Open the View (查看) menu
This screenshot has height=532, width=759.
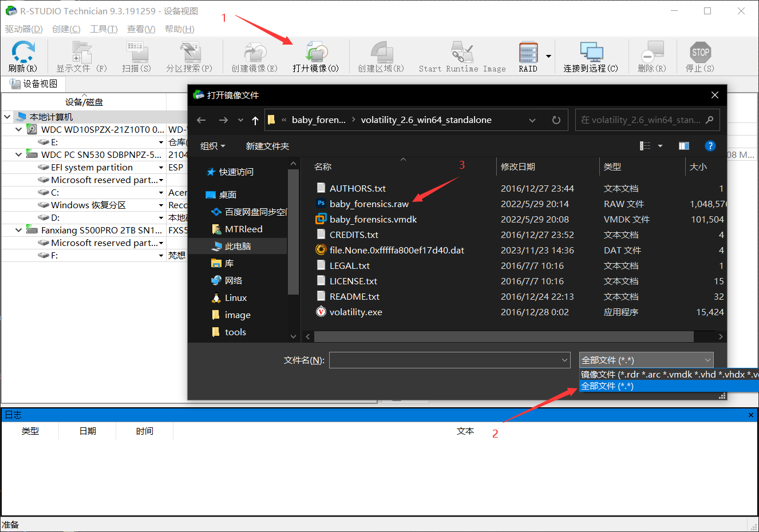[x=141, y=29]
